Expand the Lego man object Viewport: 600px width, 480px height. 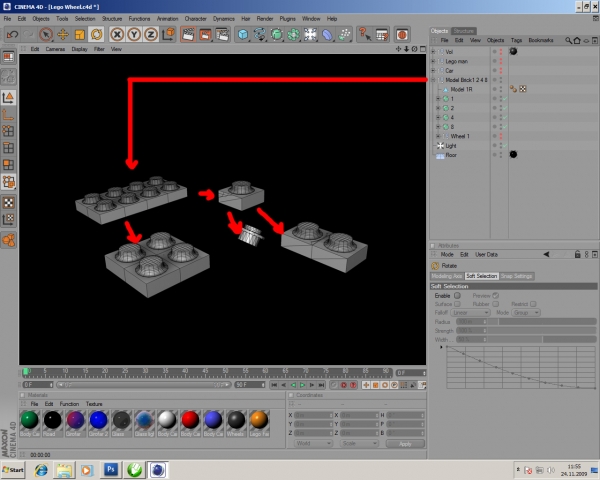433,61
